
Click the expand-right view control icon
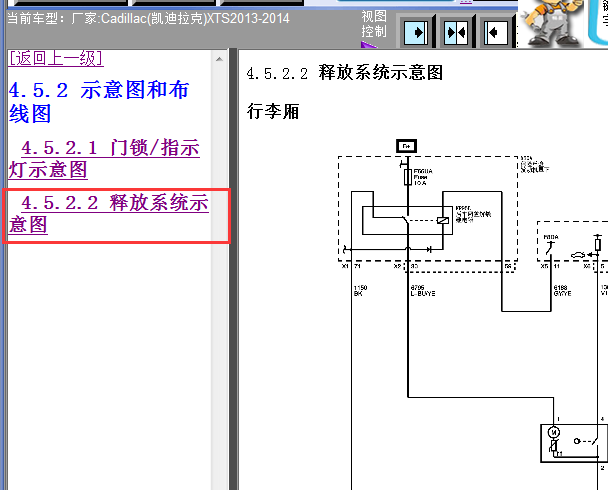pyautogui.click(x=416, y=33)
